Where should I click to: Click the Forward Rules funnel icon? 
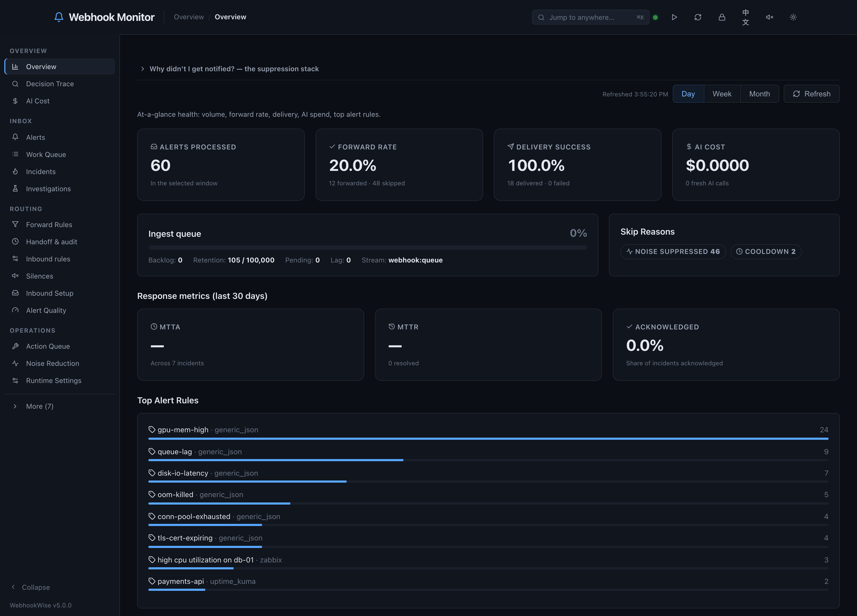(15, 224)
